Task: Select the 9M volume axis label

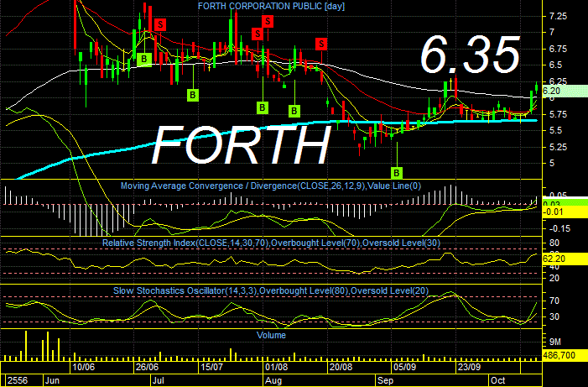Action: coord(555,342)
